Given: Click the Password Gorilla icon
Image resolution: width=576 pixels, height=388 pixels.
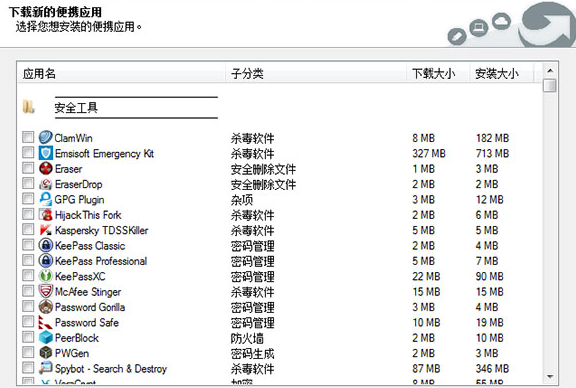Looking at the screenshot, I should 46,307.
